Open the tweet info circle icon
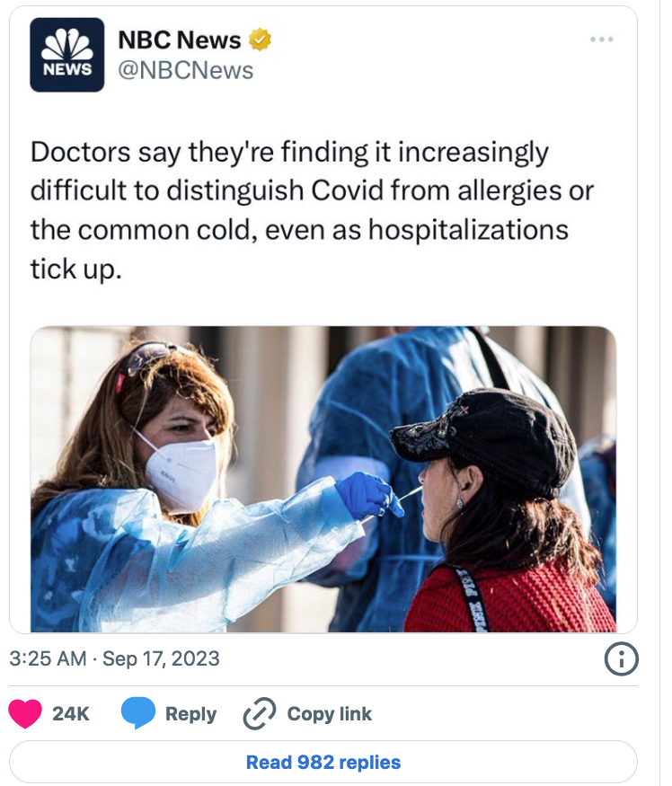 click(x=622, y=658)
